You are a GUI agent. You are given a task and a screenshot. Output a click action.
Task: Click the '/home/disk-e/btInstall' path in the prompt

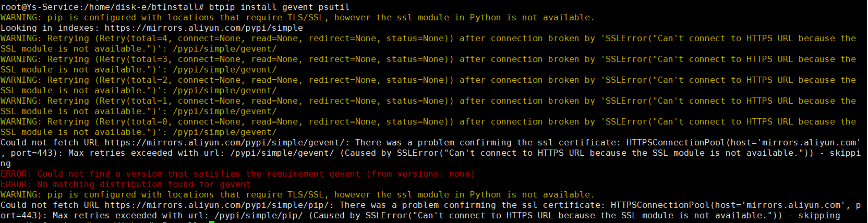[x=141, y=7]
